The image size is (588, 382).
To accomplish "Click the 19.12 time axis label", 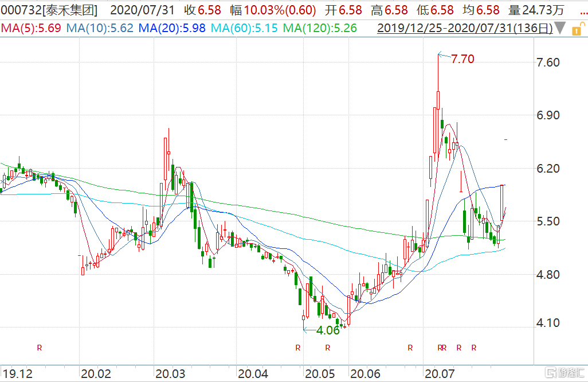I will 18,374.
